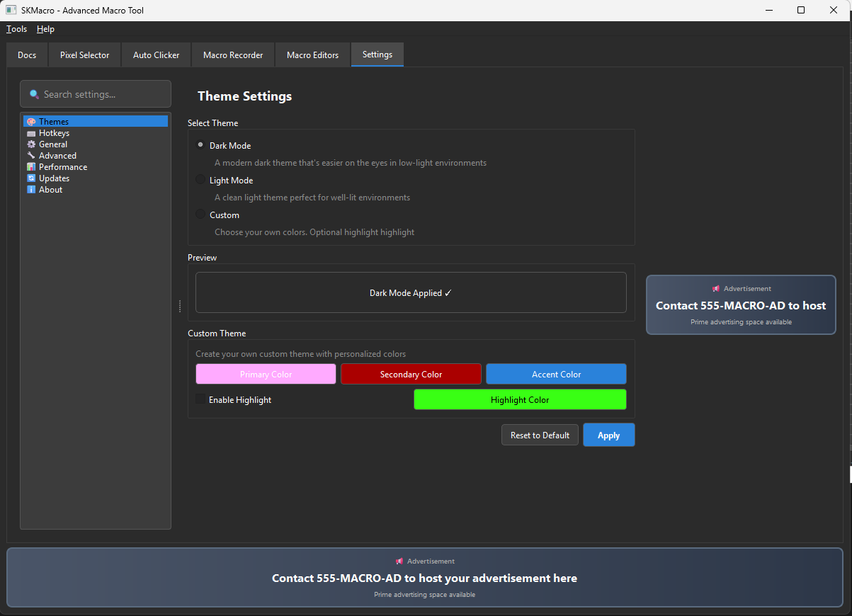
Task: Click the magnifier icon in search box
Action: pos(34,94)
